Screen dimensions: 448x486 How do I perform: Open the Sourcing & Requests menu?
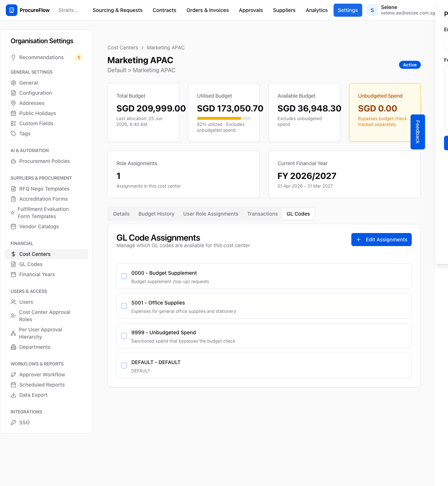pyautogui.click(x=118, y=10)
